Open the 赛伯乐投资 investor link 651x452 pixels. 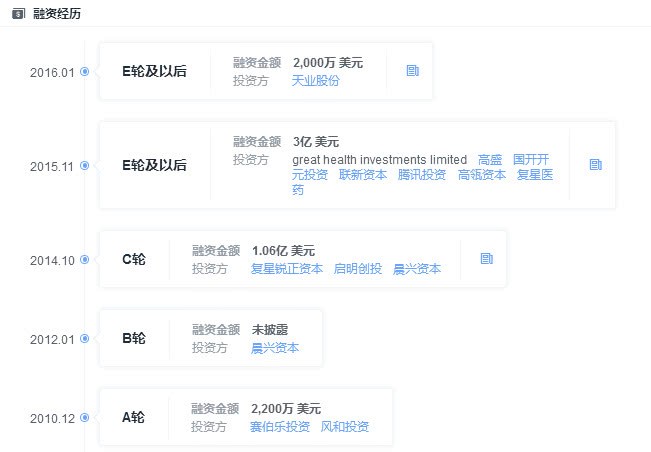point(280,427)
